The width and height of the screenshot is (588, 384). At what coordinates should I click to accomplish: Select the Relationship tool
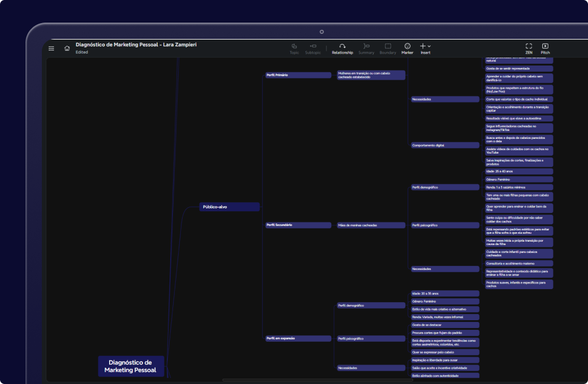click(x=342, y=48)
